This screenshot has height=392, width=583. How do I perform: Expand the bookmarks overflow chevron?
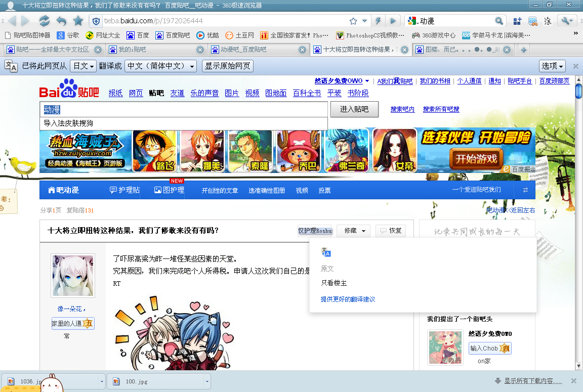click(x=576, y=33)
